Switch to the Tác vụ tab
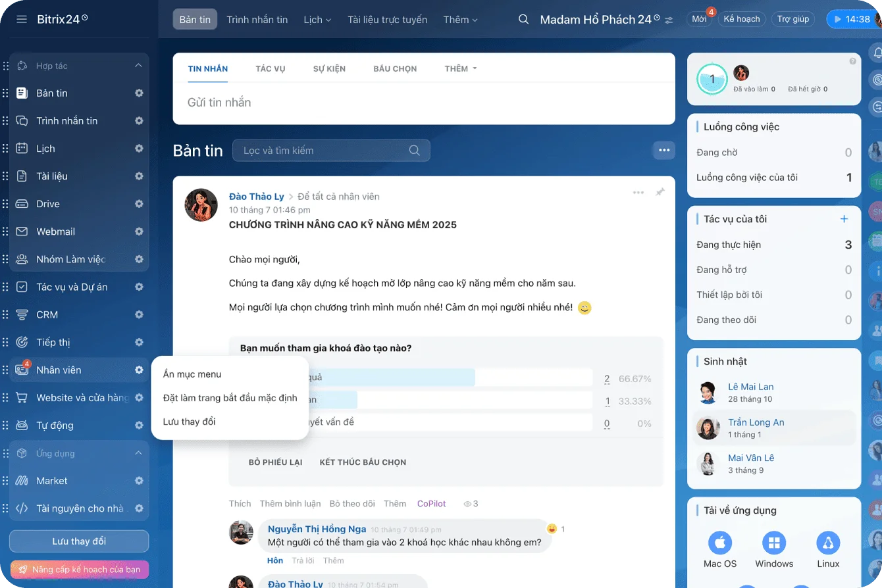 (270, 68)
